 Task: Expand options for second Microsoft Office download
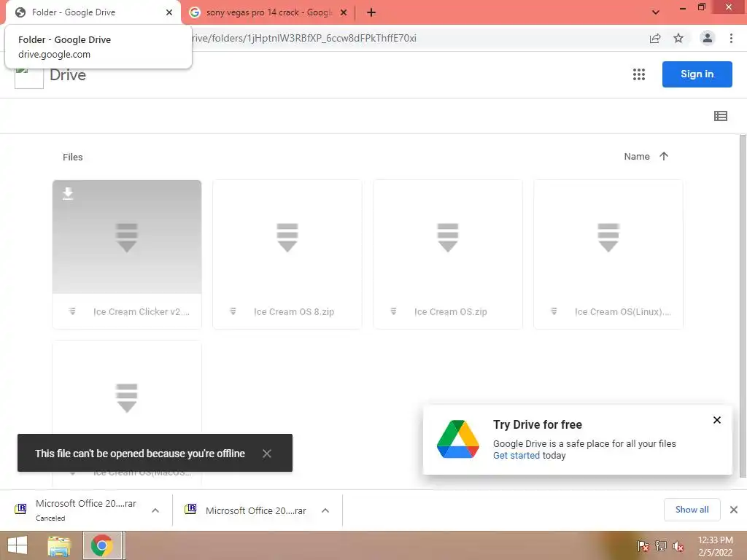pyautogui.click(x=325, y=510)
